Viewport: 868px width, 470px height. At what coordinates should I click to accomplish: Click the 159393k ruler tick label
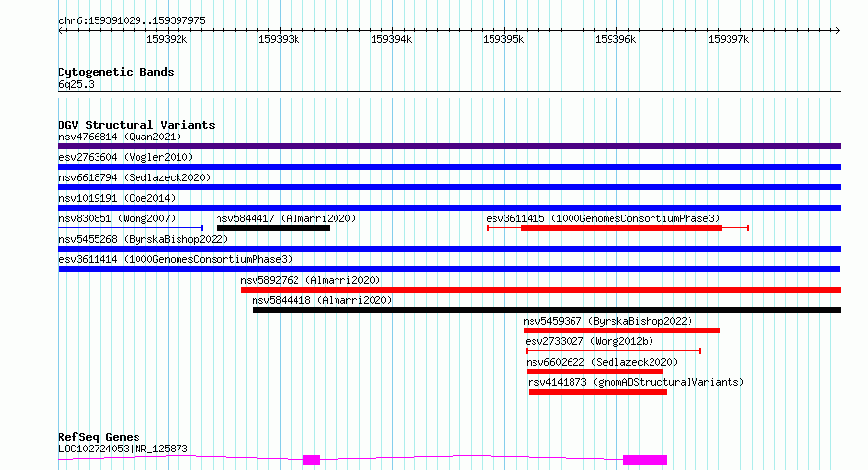[x=279, y=39]
